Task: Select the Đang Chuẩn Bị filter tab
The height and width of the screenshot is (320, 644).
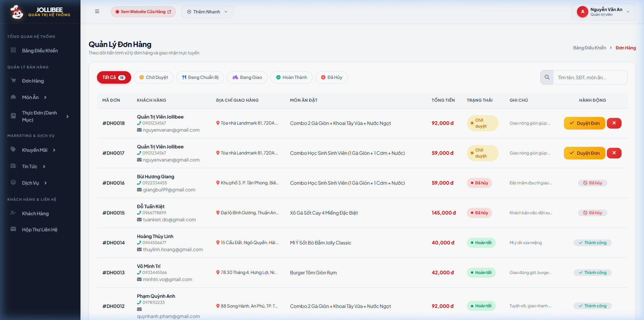Action: 200,78
